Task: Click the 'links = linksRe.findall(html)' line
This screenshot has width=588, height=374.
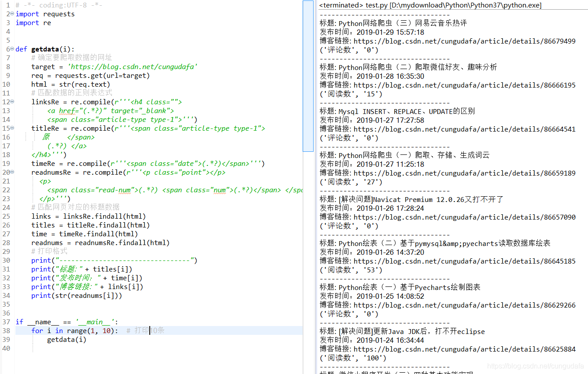Action: [89, 216]
